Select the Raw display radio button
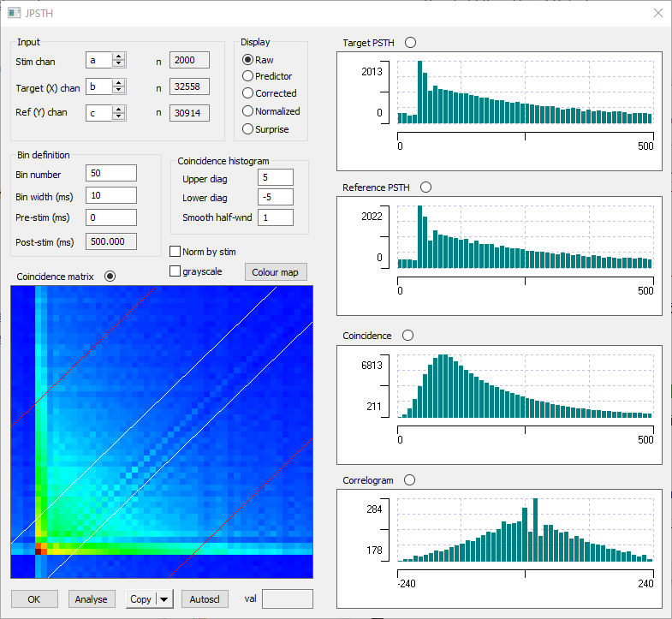Screen dimensions: 672x619 [x=248, y=60]
